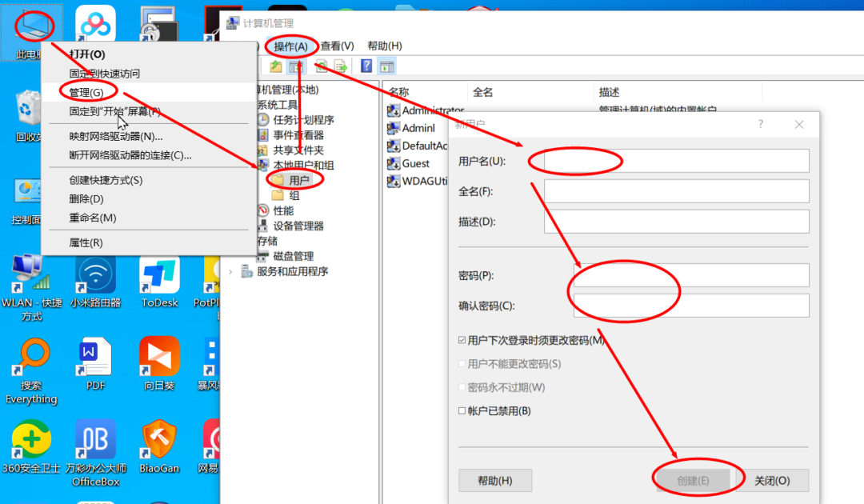Select the 搜索 Everything desktop icon
Image resolution: width=864 pixels, height=504 pixels.
[x=32, y=360]
